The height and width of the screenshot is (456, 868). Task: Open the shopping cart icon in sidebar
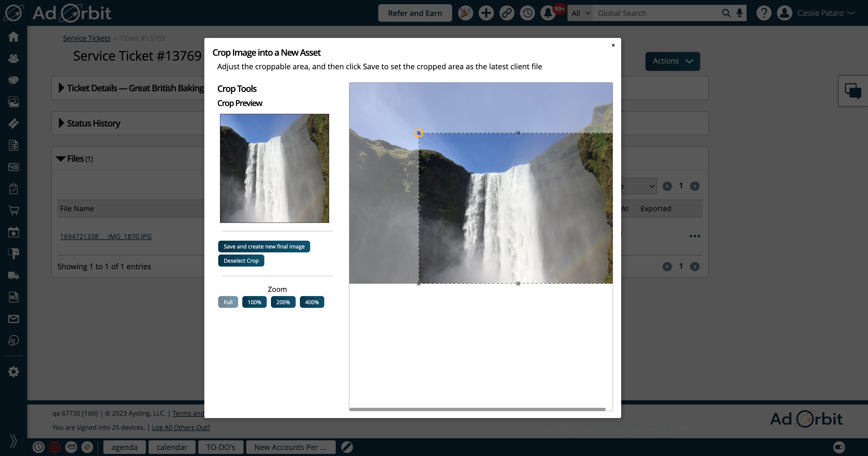coord(14,211)
